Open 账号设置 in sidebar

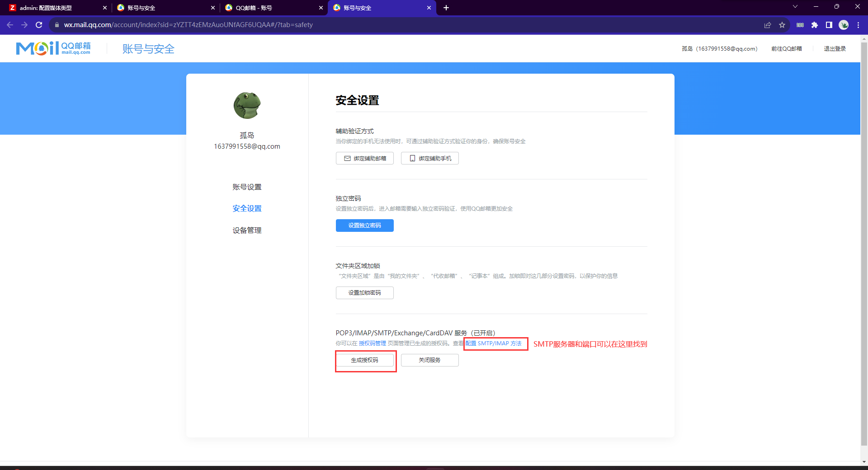[247, 187]
